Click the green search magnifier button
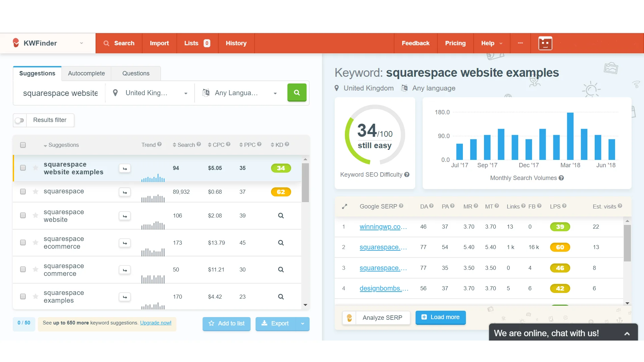 tap(297, 93)
